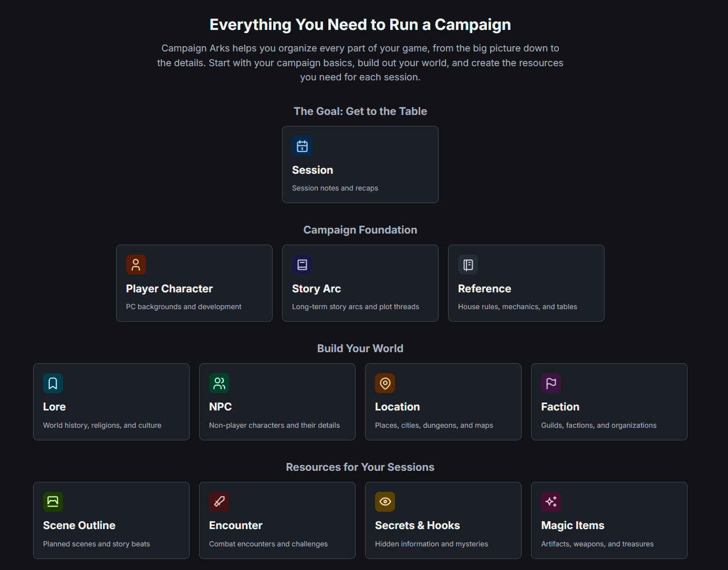Open the Secrets & Hooks card title
Screen dimensions: 728x570
pos(418,525)
